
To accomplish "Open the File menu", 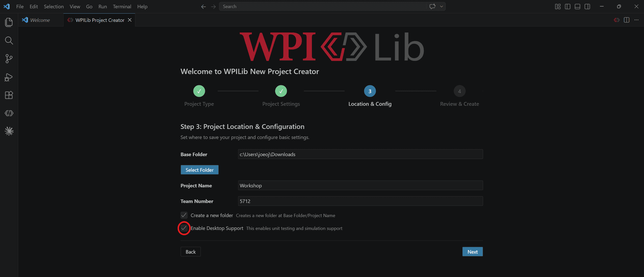I will pos(20,6).
